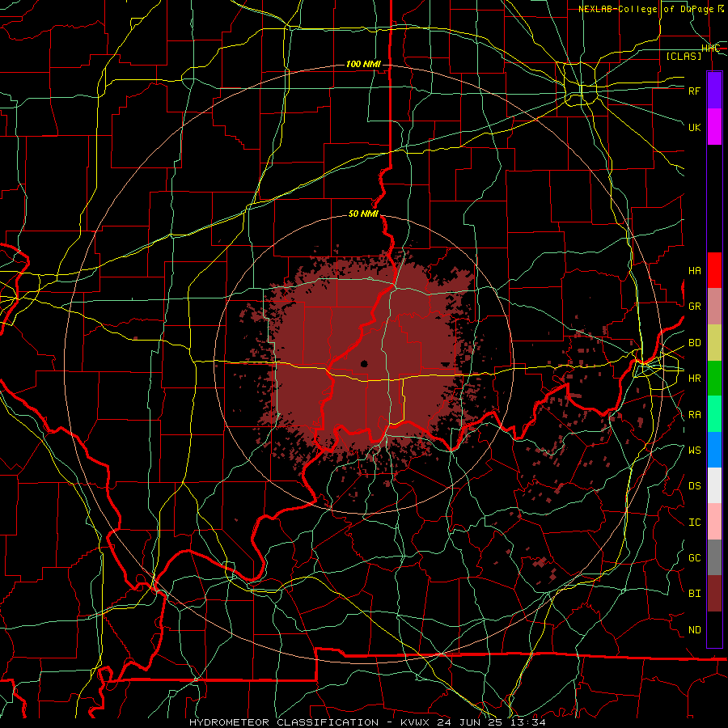This screenshot has width=728, height=728.
Task: Click the ND legend label
Action: click(694, 630)
